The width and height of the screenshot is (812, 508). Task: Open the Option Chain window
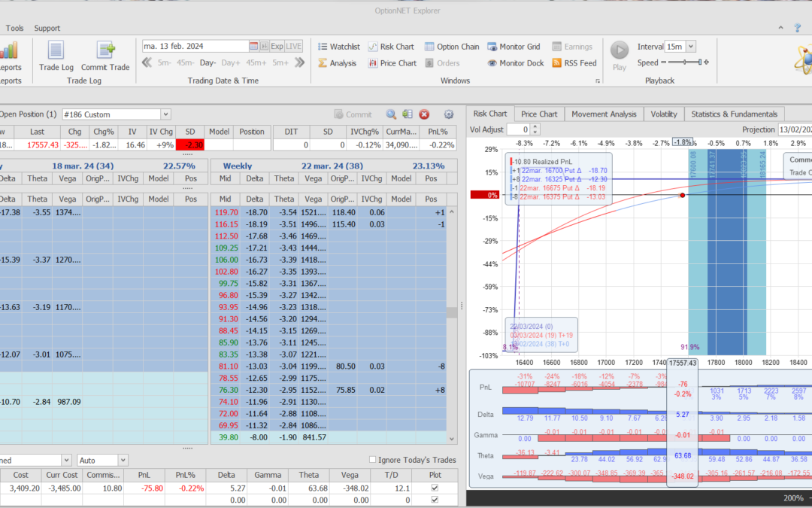click(x=451, y=47)
